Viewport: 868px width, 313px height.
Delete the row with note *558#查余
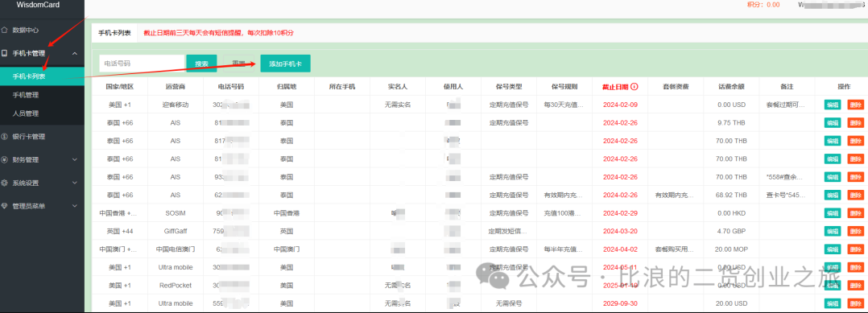pos(855,177)
